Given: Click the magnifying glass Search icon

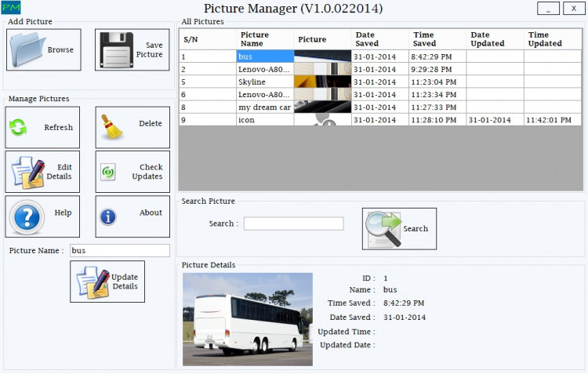Looking at the screenshot, I should coord(383,229).
